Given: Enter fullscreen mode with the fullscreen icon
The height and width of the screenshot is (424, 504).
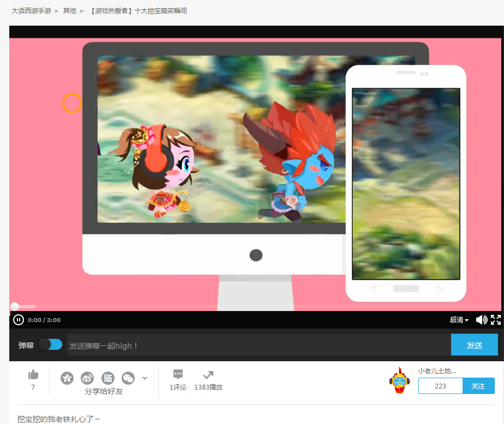Looking at the screenshot, I should coord(496,320).
